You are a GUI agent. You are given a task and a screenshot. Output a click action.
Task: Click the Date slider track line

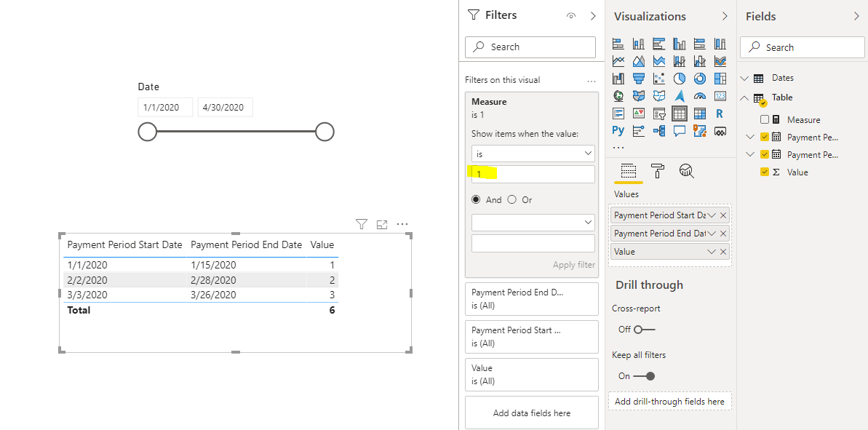(x=236, y=132)
